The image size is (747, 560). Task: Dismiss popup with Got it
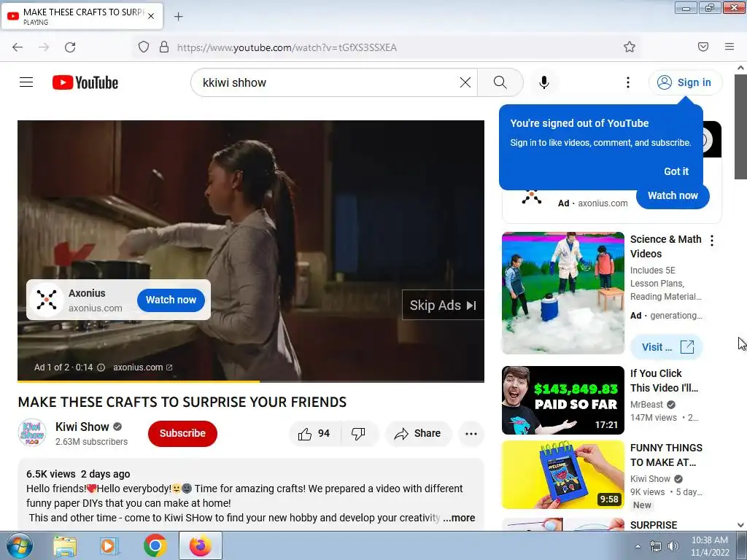676,171
